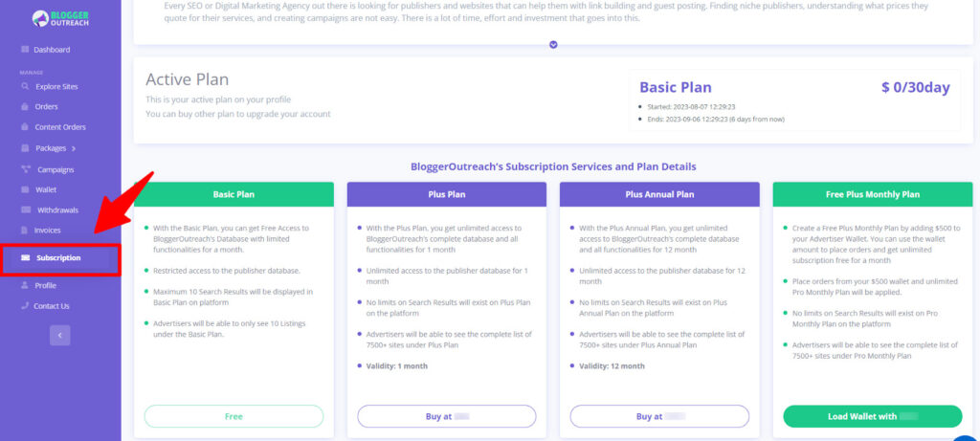Click the Contact Us phone icon
Image resolution: width=980 pixels, height=441 pixels.
[25, 306]
